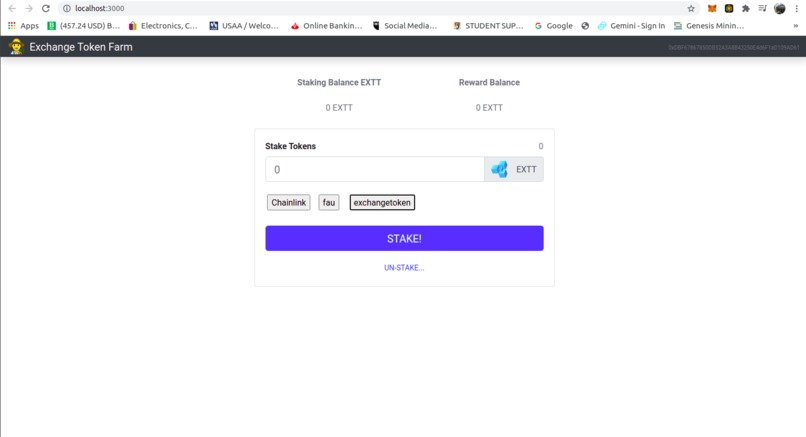This screenshot has width=806, height=437.
Task: Click the Exchange Token Farm title
Action: click(81, 47)
